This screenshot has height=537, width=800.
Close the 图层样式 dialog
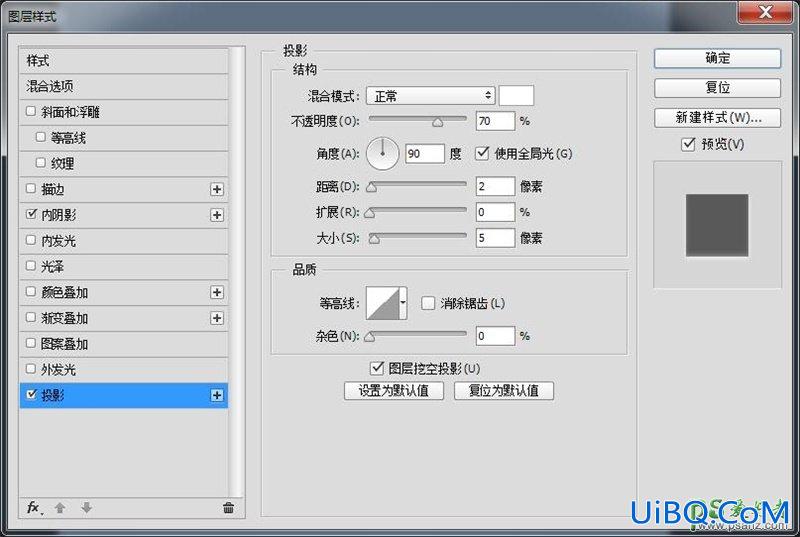(765, 11)
